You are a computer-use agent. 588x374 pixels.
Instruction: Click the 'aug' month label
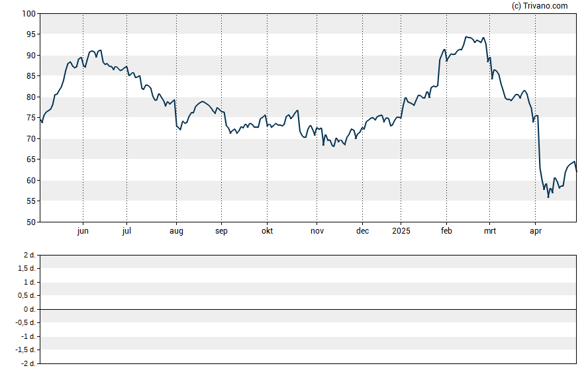(176, 231)
